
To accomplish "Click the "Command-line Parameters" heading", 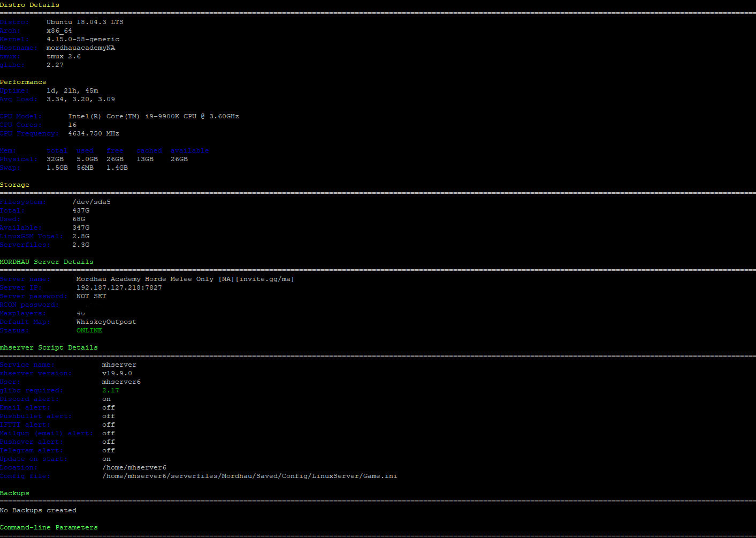I will (x=49, y=527).
